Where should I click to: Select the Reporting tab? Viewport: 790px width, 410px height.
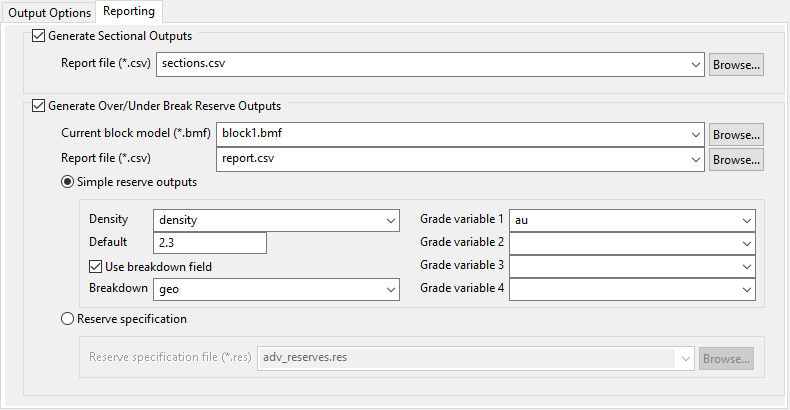(129, 12)
